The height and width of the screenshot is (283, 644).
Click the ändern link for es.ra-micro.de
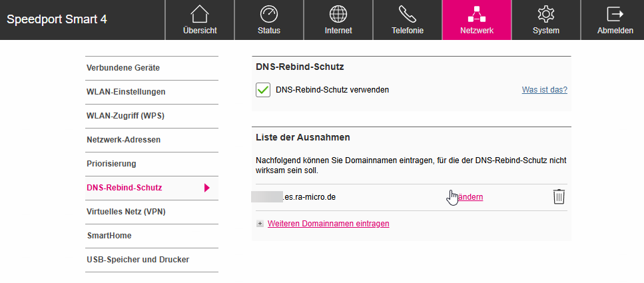(470, 197)
